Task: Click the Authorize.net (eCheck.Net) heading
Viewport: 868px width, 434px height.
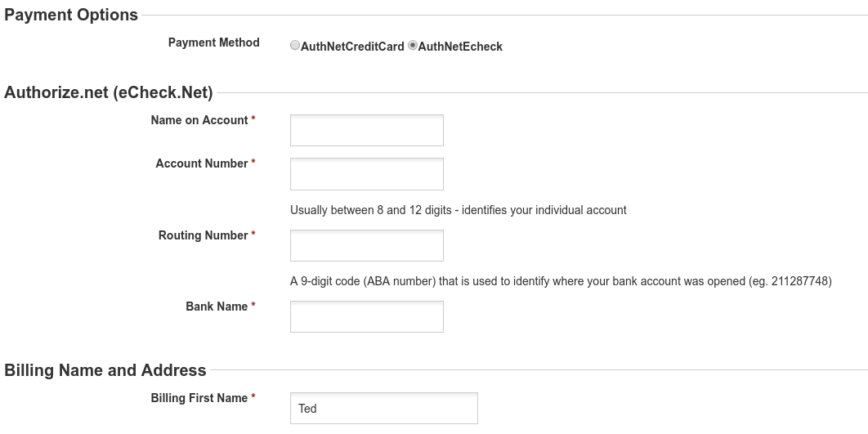Action: coord(109,92)
